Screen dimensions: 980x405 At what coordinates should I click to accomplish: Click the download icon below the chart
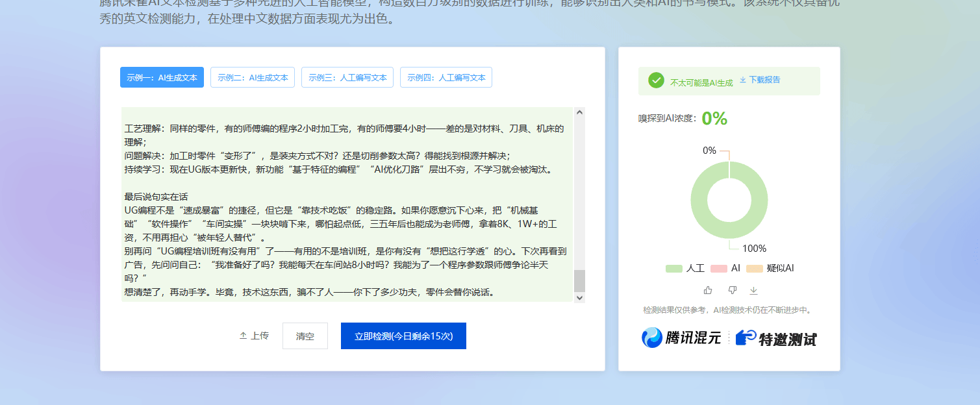(x=753, y=290)
